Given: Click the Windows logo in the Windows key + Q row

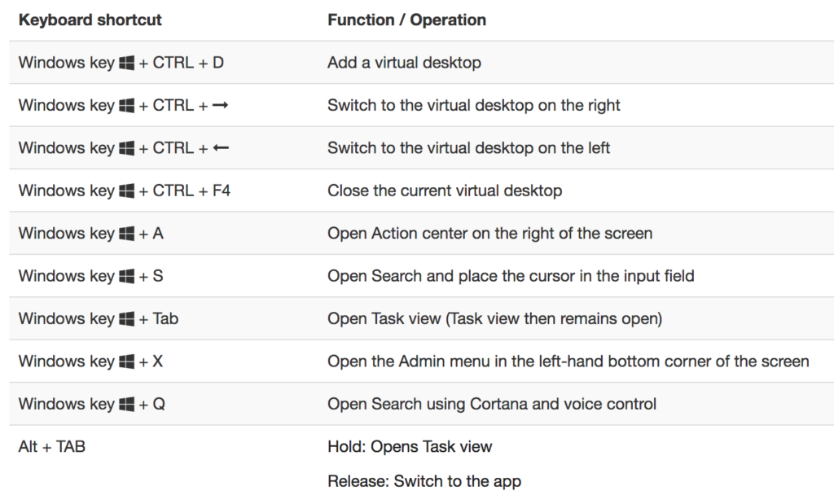Looking at the screenshot, I should 126,405.
